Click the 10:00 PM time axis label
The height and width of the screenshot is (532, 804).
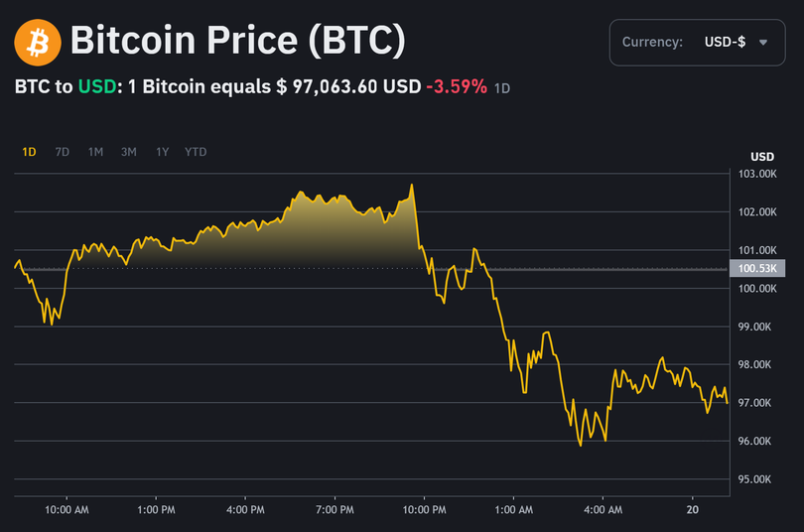coord(424,510)
